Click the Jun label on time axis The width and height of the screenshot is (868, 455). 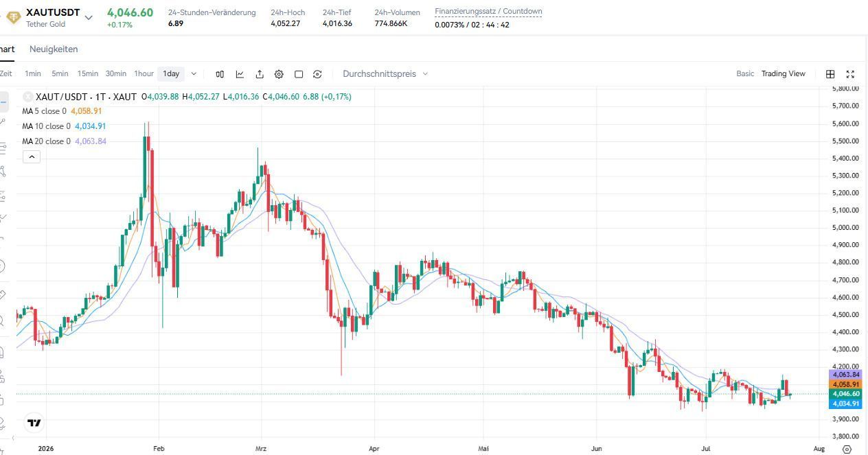(597, 449)
